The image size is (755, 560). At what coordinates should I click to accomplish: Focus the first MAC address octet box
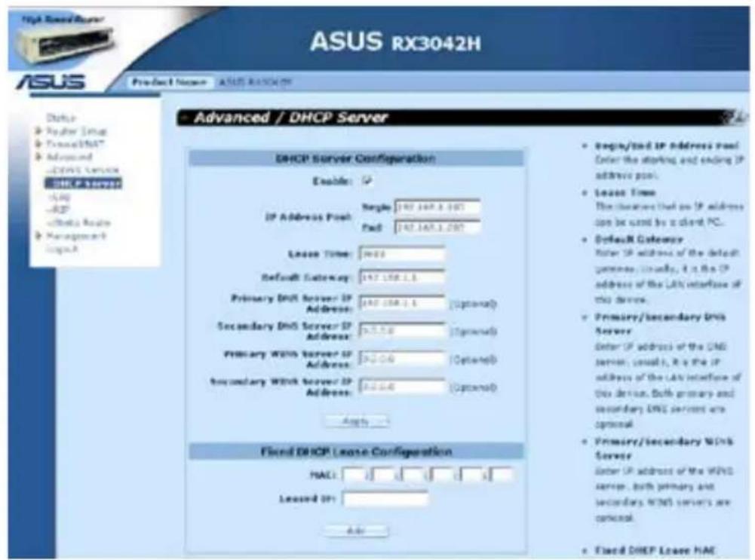pyautogui.click(x=354, y=475)
